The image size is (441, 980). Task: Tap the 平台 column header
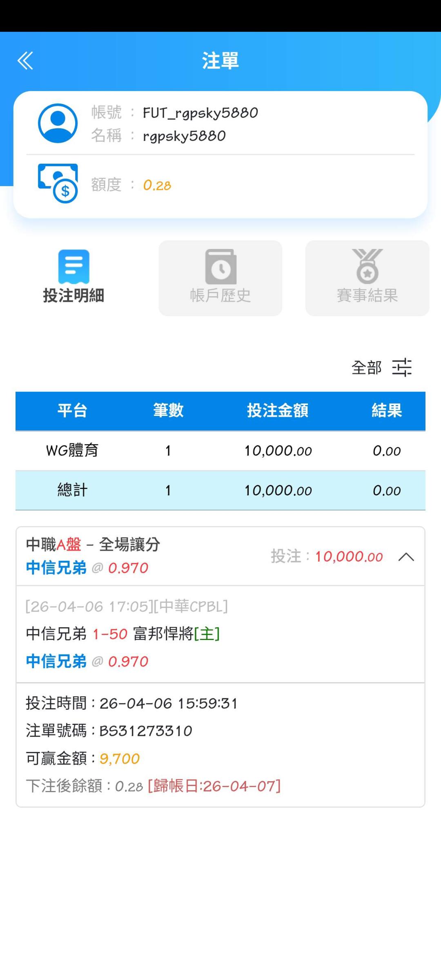pyautogui.click(x=72, y=411)
